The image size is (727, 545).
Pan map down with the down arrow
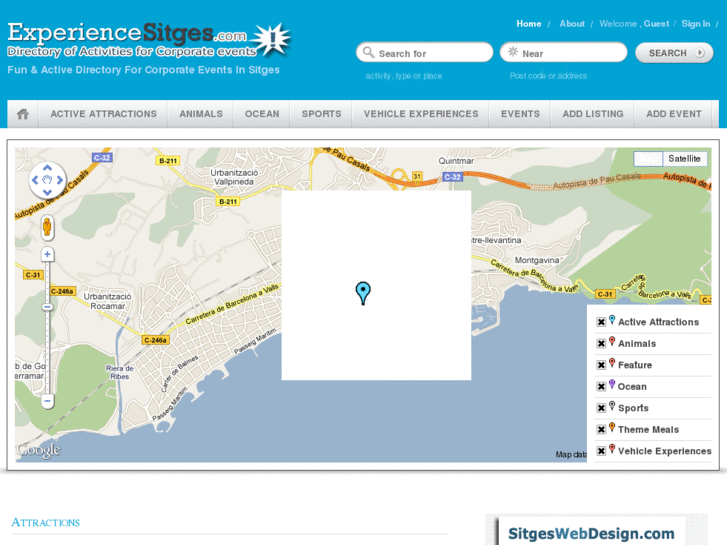tap(47, 192)
